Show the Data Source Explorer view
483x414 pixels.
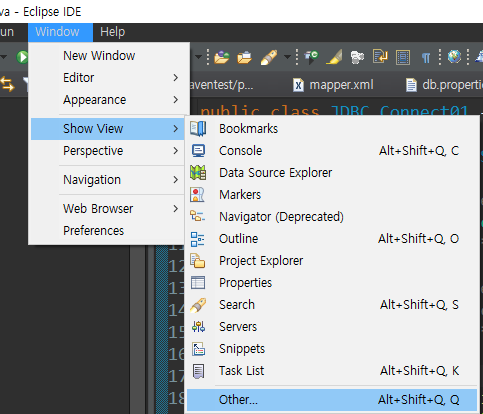tap(332, 173)
